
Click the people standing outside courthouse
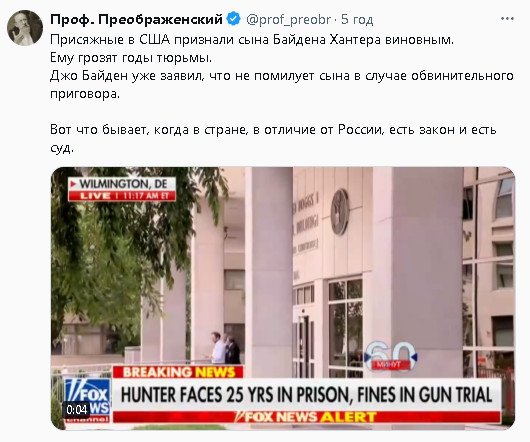[223, 348]
